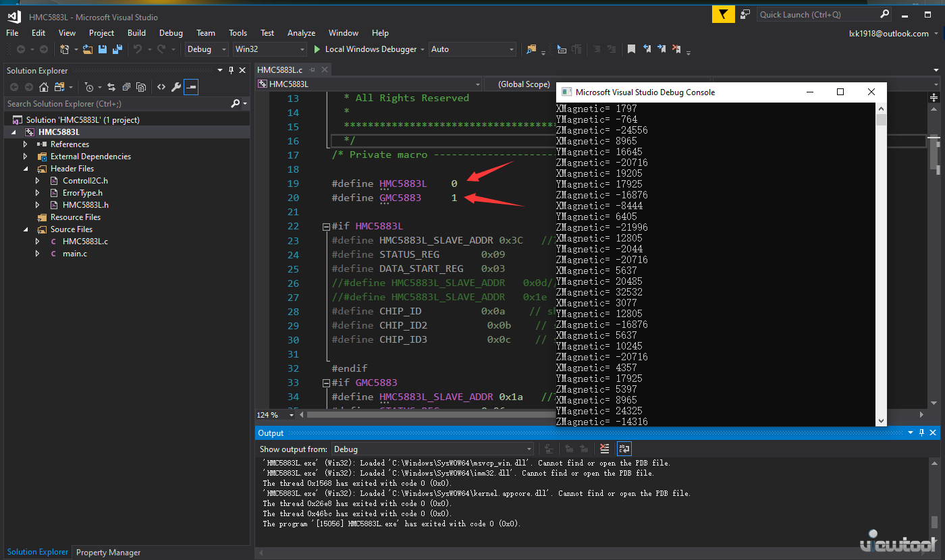Click the Save All icon
The width and height of the screenshot is (945, 560).
[117, 49]
